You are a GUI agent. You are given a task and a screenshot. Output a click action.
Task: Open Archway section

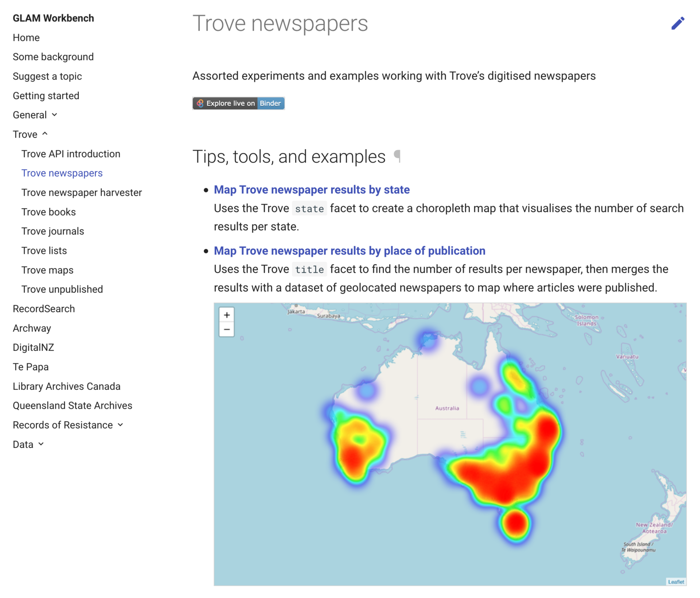pyautogui.click(x=32, y=328)
